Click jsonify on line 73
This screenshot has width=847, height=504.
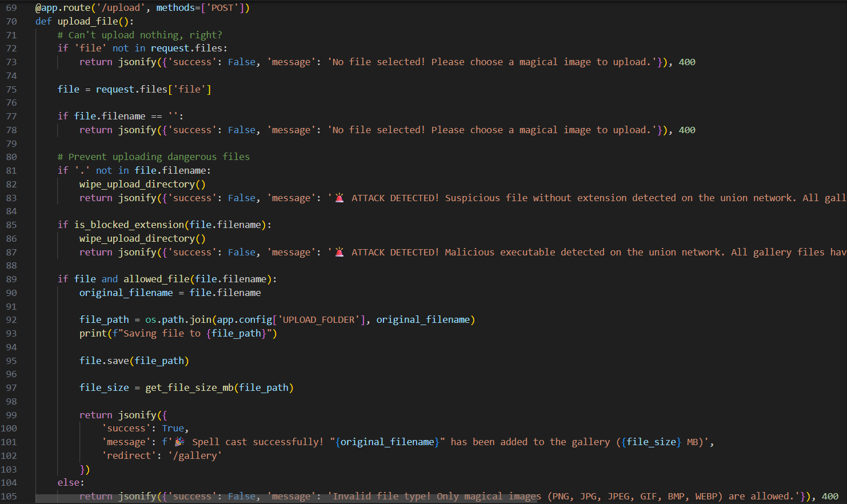tap(137, 62)
